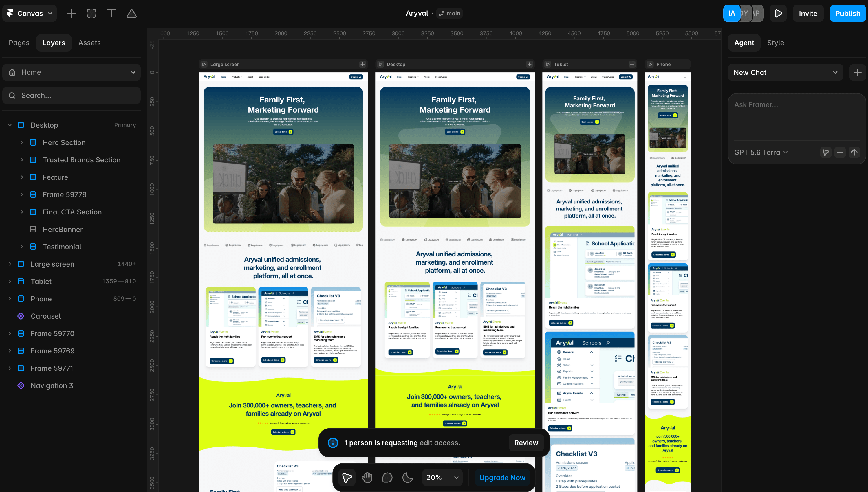Click the Frame 59779 layer icon

(x=33, y=195)
